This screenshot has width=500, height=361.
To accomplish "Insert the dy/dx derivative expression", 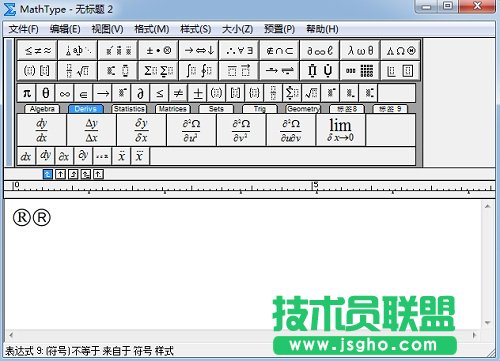I will coord(41,130).
